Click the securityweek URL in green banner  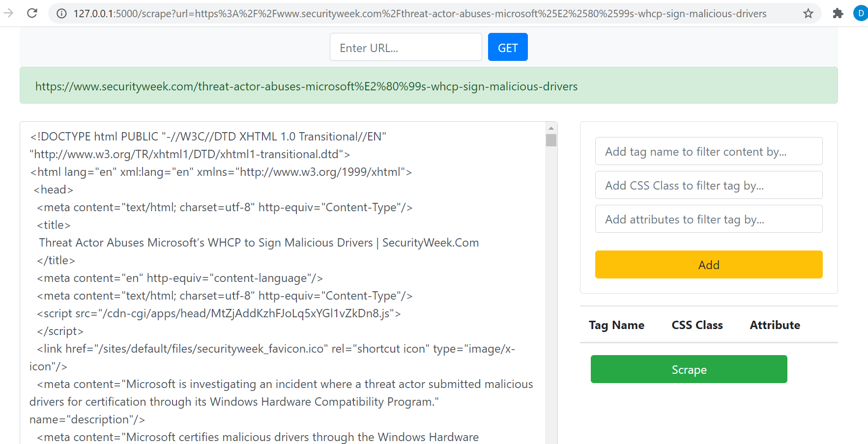306,86
